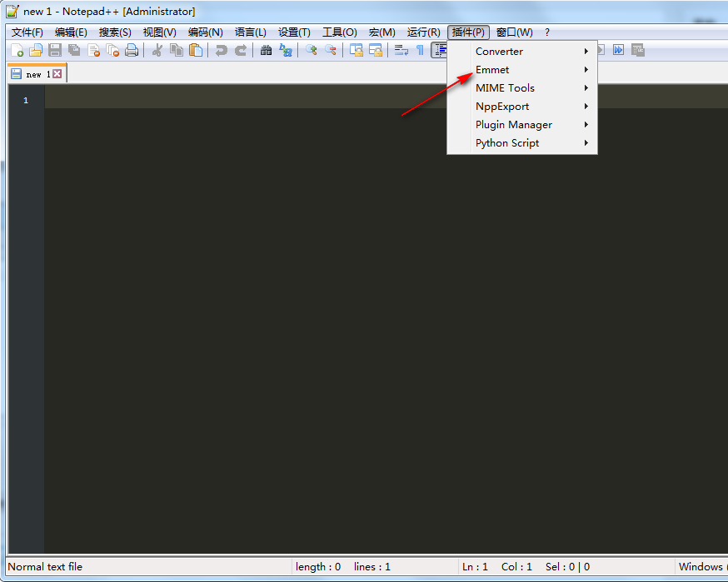Close the 'new 1' tab with its X
728x582 pixels.
(57, 74)
